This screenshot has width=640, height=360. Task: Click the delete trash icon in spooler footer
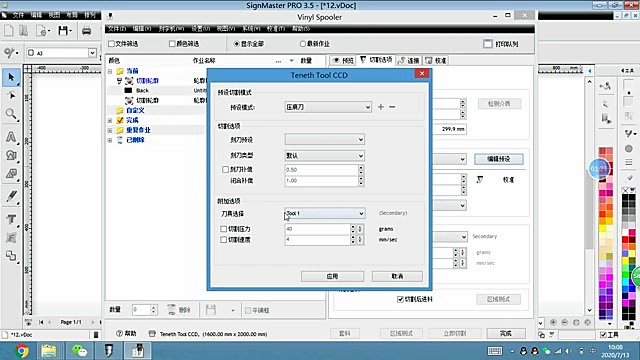tap(172, 310)
